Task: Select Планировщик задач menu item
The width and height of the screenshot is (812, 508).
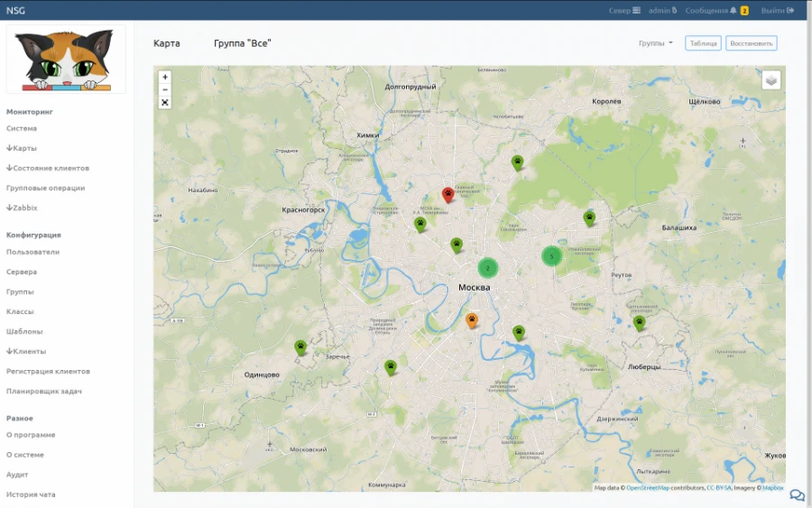Action: pyautogui.click(x=44, y=391)
